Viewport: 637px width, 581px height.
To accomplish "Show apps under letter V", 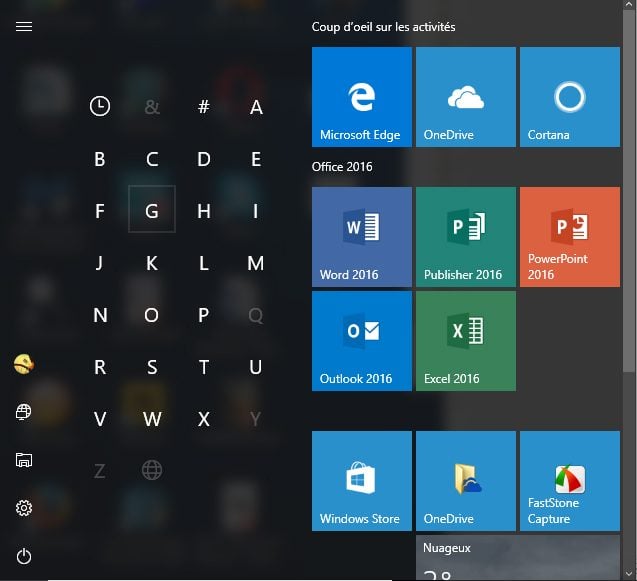I will 100,418.
